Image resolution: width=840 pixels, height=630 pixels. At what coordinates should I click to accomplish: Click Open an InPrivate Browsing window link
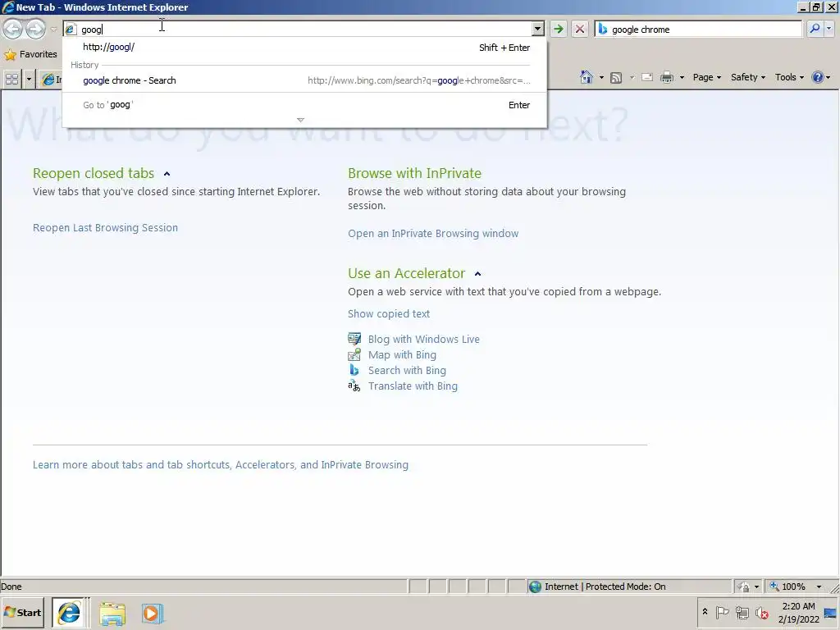[433, 234]
